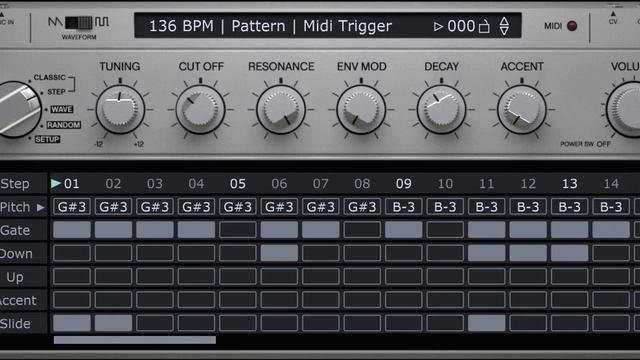Click the Cut Off knob
This screenshot has height=360, width=640.
[200, 109]
